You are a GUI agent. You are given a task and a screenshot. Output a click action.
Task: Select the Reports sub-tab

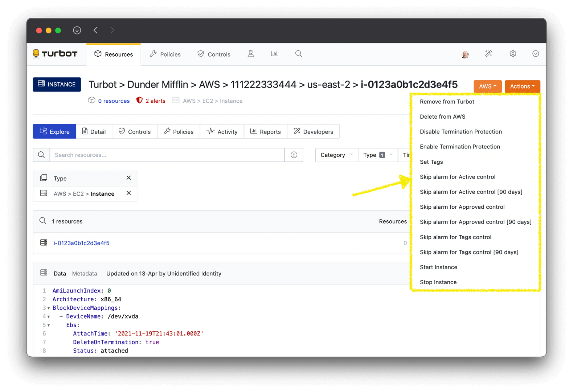(x=266, y=131)
